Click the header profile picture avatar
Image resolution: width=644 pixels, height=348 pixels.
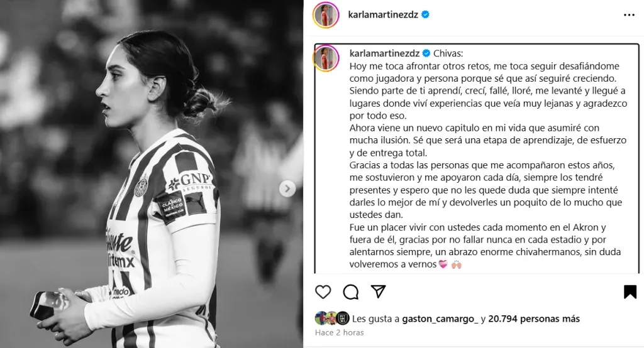pos(326,15)
